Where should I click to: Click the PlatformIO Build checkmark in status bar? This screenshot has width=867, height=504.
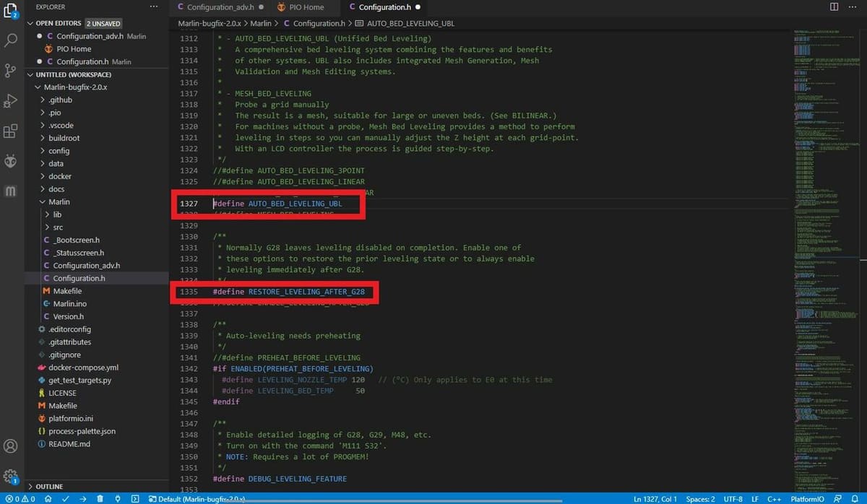66,499
